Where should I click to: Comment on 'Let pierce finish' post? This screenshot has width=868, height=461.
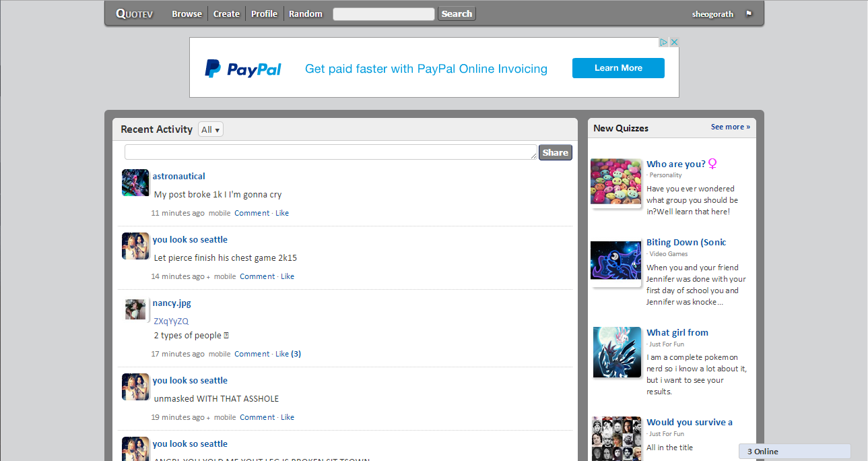pyautogui.click(x=257, y=276)
